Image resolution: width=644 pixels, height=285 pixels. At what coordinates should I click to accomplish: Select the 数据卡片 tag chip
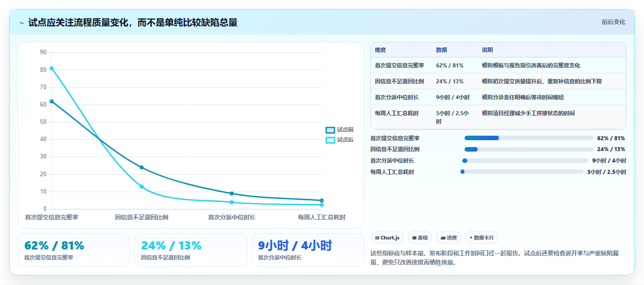tap(482, 238)
